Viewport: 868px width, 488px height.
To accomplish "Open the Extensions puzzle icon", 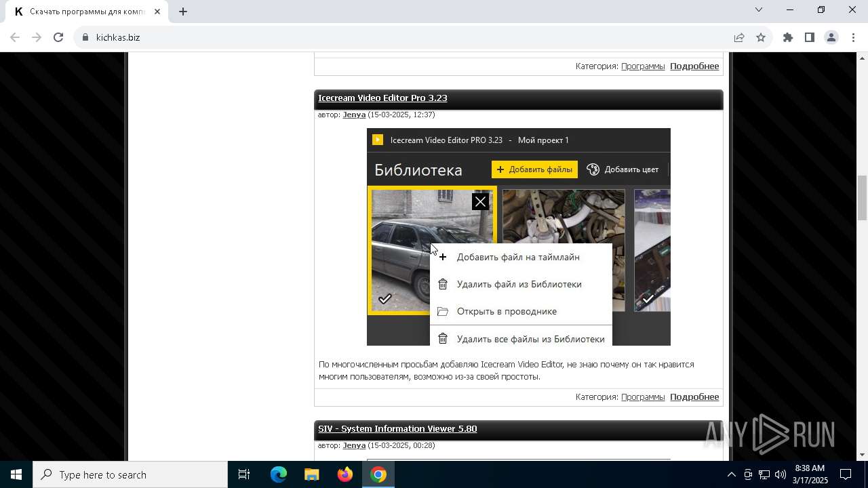I will pyautogui.click(x=788, y=37).
